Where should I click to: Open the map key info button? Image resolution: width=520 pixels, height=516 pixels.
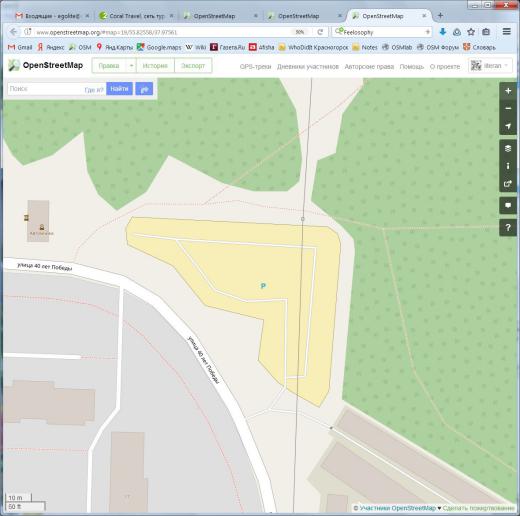[508, 166]
